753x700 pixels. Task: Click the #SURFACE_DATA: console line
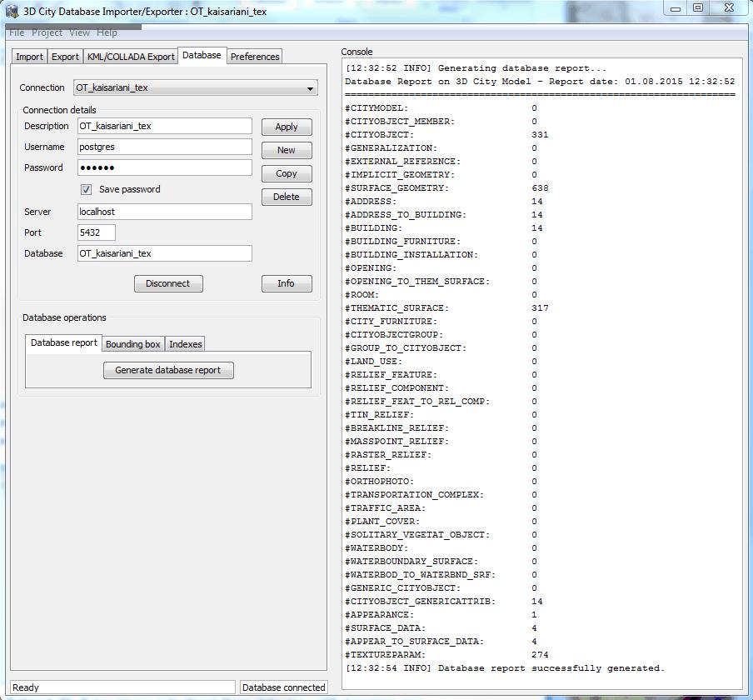tap(441, 628)
